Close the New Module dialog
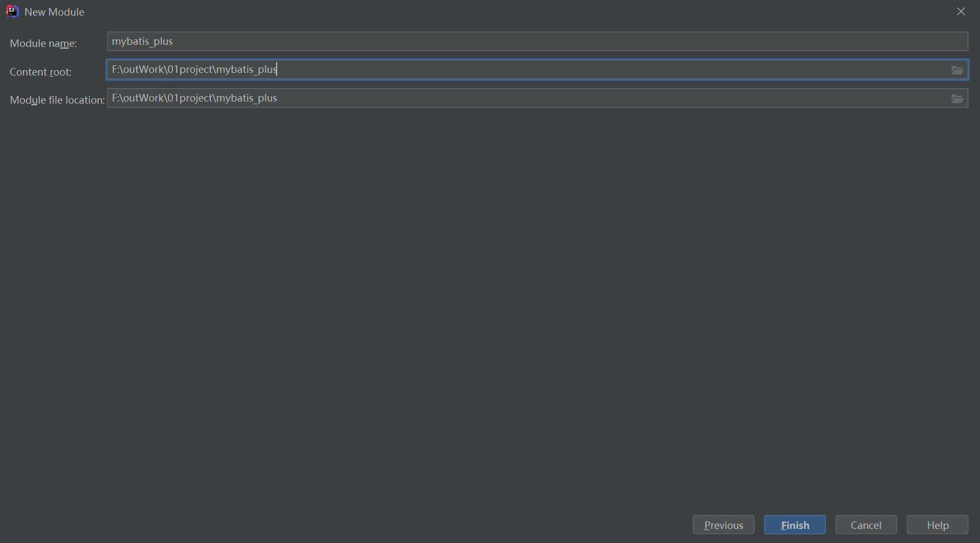Viewport: 980px width, 543px height. click(961, 11)
